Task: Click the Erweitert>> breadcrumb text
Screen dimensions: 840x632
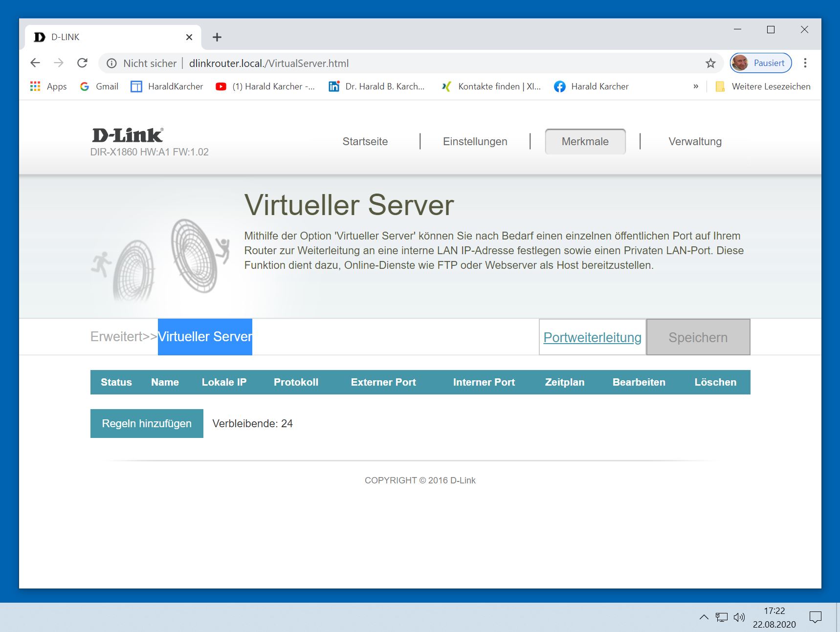Action: point(124,337)
